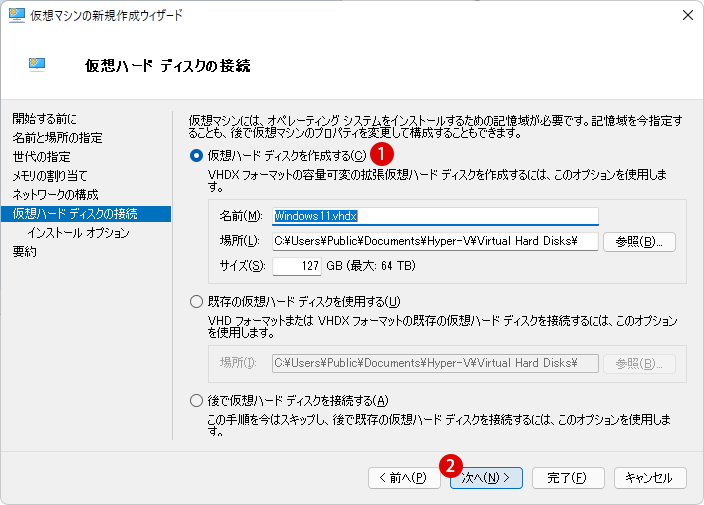Select the 仮想ハード ディスクの接続 step

(86, 214)
